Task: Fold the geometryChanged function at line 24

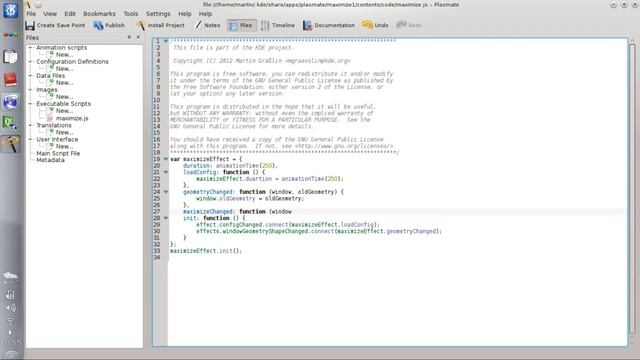Action: click(166, 191)
